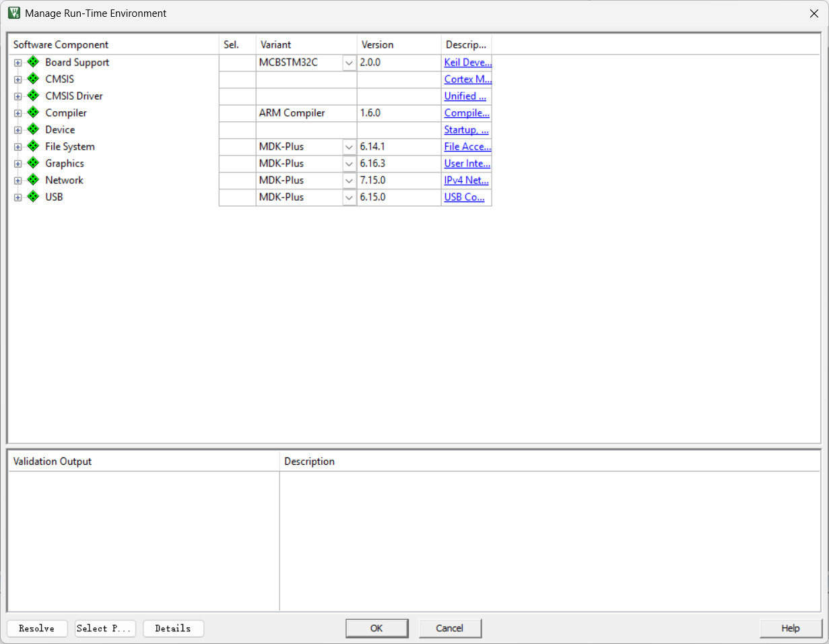Click the Descrip... column header
The image size is (829, 644).
click(x=467, y=44)
